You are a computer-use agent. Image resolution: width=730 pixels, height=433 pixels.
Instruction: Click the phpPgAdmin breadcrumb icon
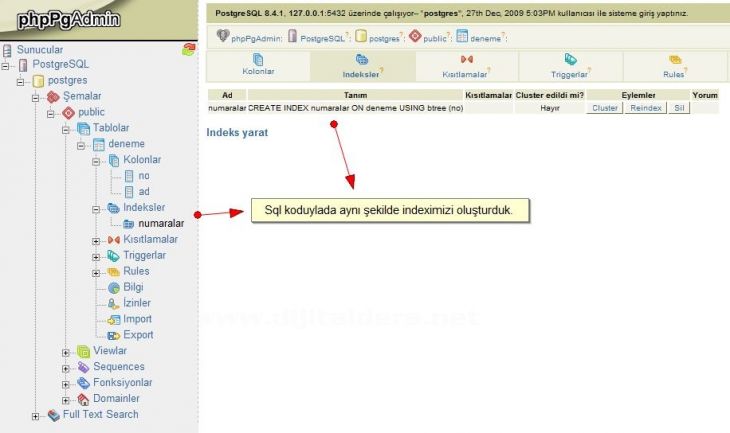(223, 35)
